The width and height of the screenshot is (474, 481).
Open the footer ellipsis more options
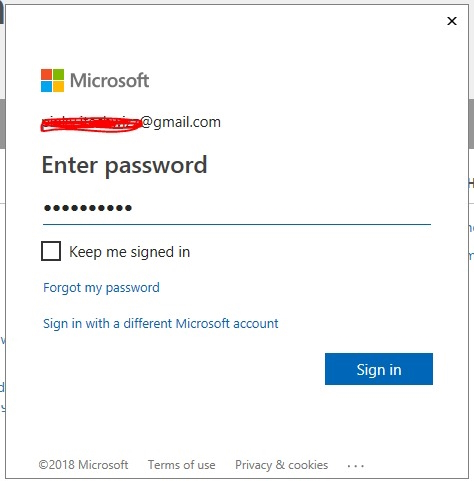(x=355, y=466)
